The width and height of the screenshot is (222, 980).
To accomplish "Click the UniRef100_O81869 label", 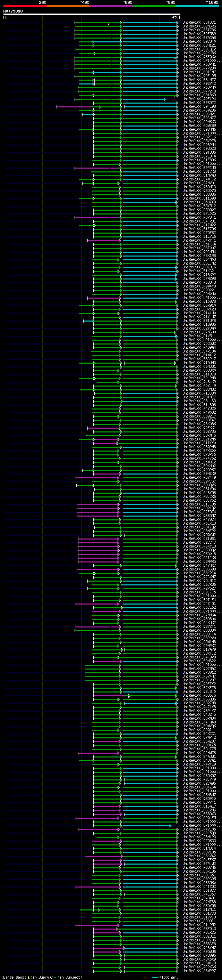I will coord(199,95).
